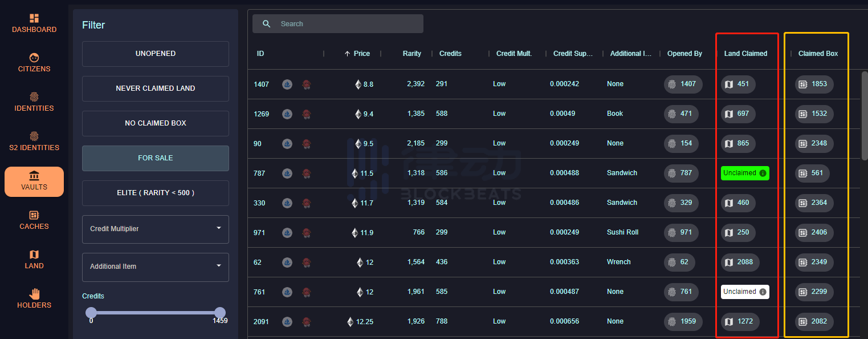Click the red creature icon in row 1269
This screenshot has width=868, height=339.
[307, 114]
